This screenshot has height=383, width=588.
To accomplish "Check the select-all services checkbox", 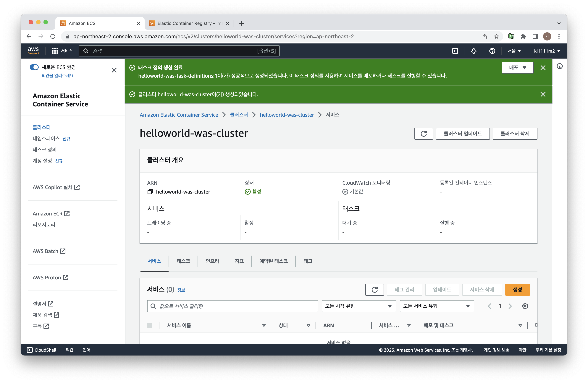I will [x=150, y=325].
